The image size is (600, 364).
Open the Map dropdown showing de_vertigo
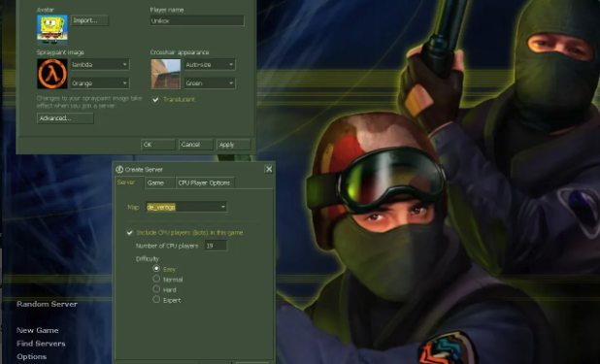tap(186, 207)
